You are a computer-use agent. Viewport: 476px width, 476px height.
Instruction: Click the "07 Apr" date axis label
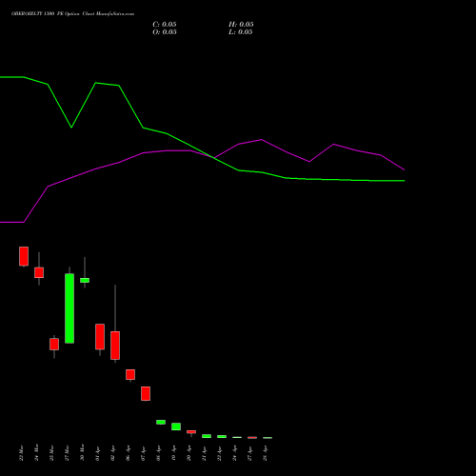[143, 453]
